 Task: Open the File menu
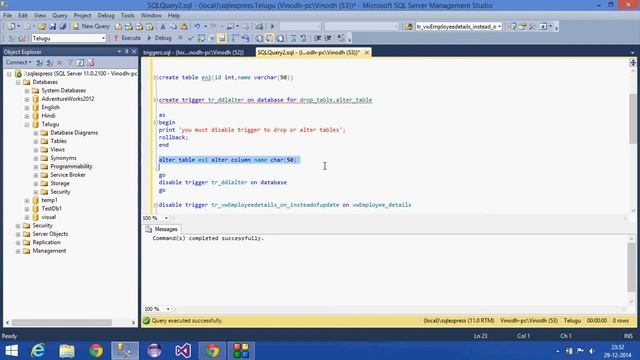[7, 16]
